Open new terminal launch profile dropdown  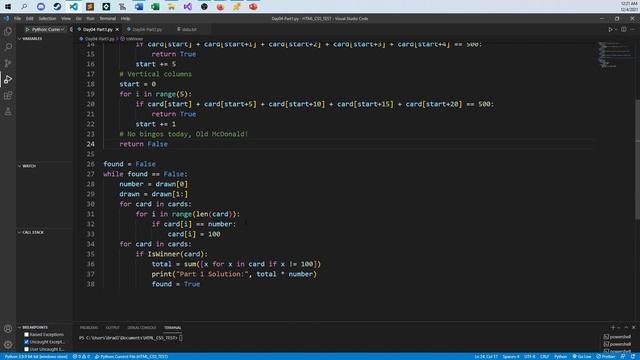point(619,327)
